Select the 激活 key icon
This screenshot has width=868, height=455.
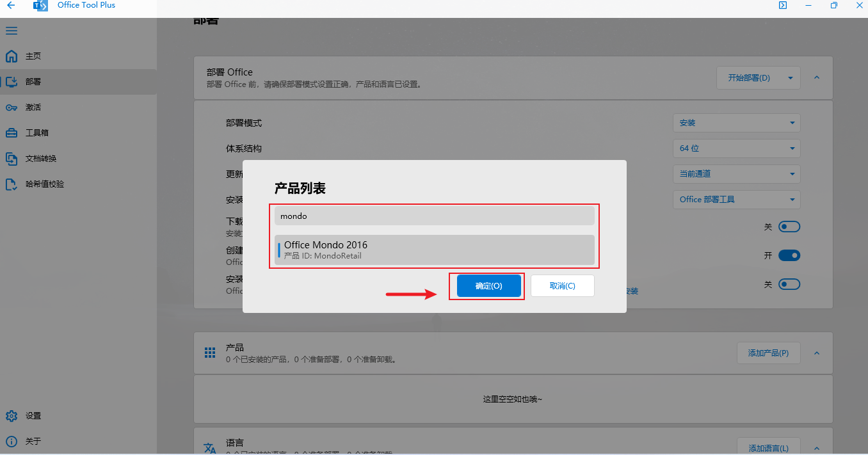coord(12,108)
